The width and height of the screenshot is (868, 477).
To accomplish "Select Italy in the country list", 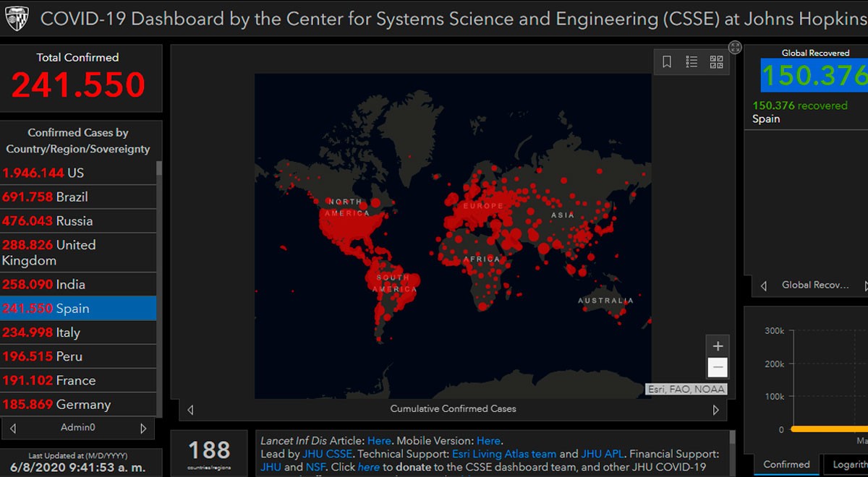I will (x=78, y=332).
